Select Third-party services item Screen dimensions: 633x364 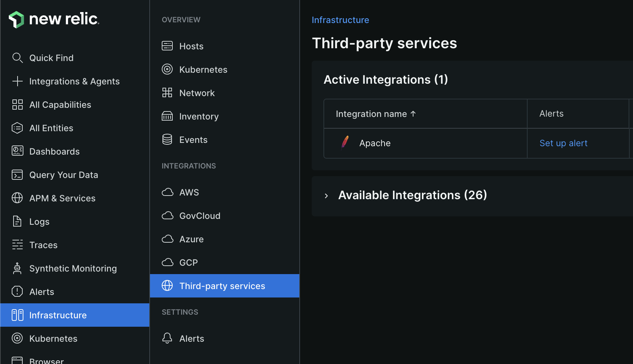pos(225,286)
